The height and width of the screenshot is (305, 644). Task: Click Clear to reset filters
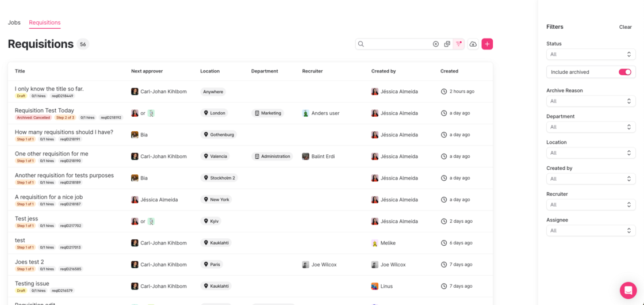(x=625, y=27)
